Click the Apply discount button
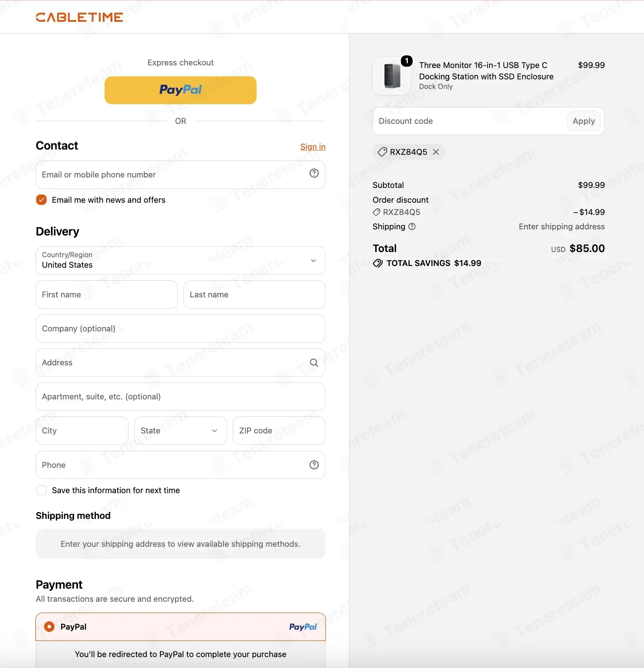This screenshot has height=668, width=644. point(583,121)
